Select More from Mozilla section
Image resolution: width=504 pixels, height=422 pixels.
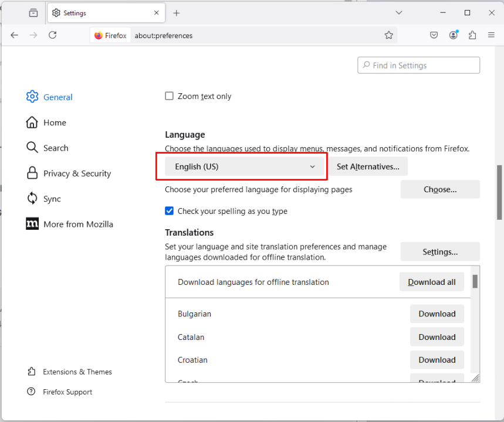78,224
